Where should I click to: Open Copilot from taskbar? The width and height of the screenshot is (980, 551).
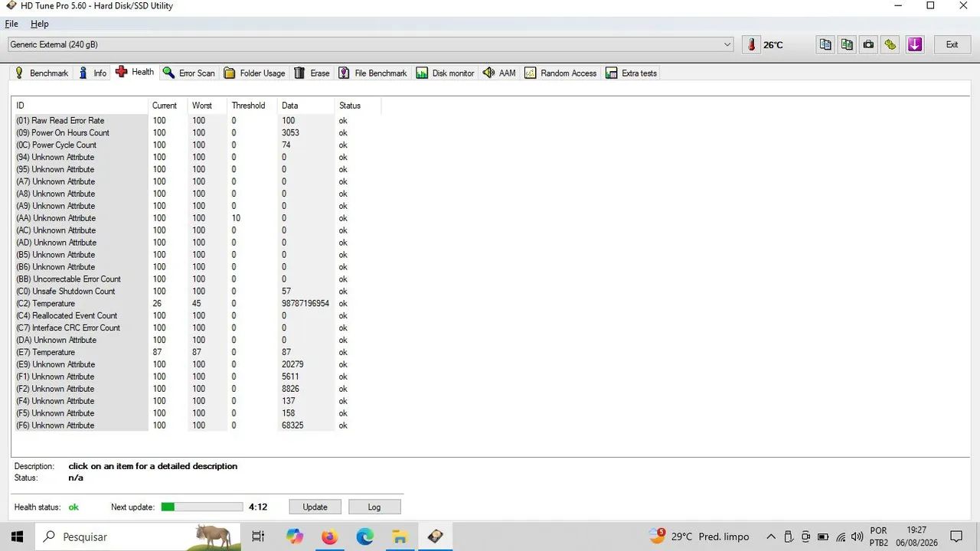click(x=295, y=536)
